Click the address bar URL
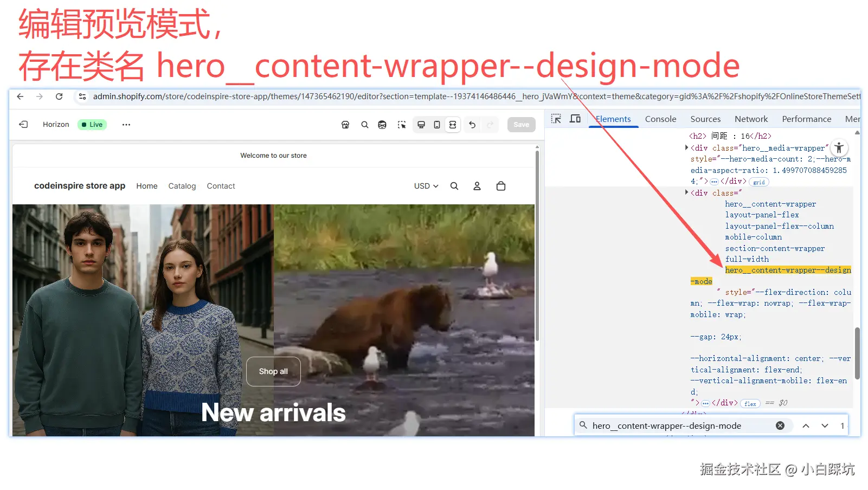 (476, 96)
